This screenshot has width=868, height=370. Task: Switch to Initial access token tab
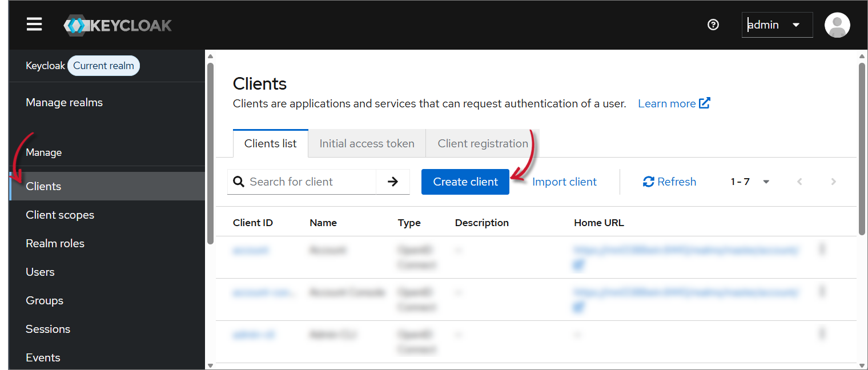pyautogui.click(x=367, y=143)
